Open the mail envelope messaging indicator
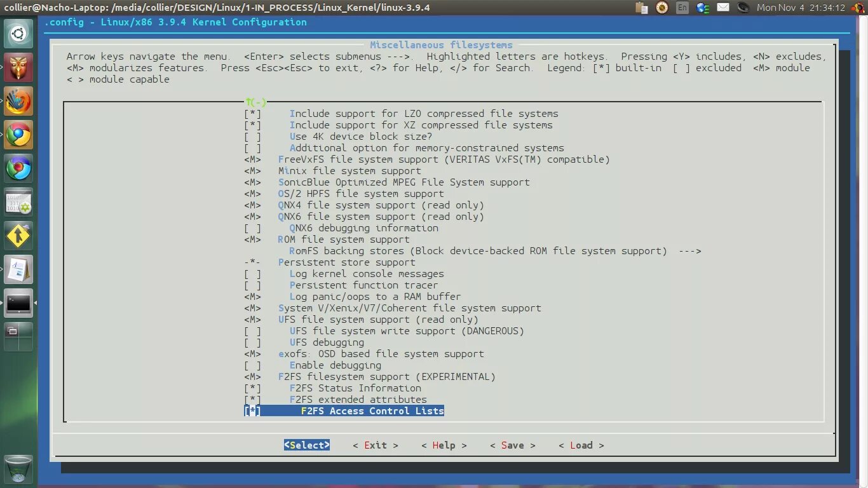 [723, 8]
